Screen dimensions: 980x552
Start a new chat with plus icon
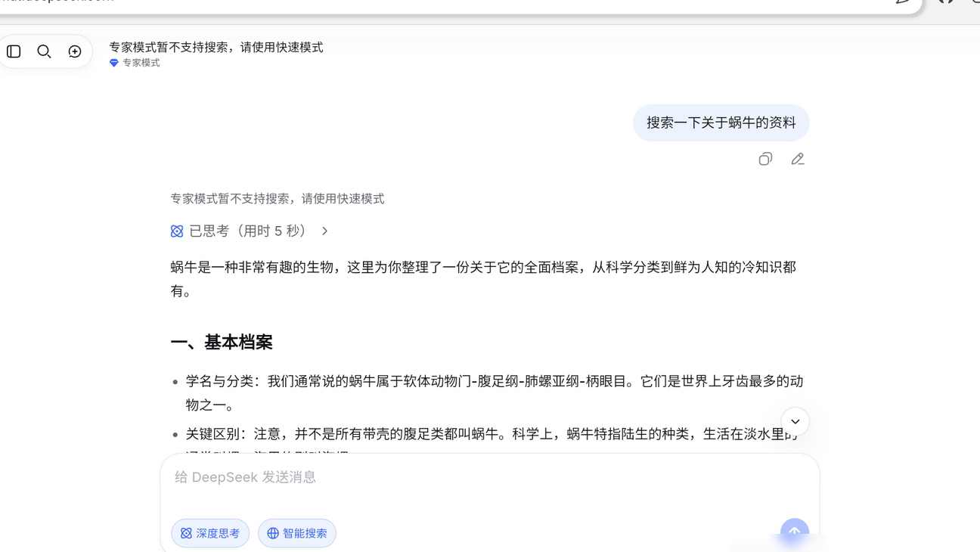click(x=75, y=51)
